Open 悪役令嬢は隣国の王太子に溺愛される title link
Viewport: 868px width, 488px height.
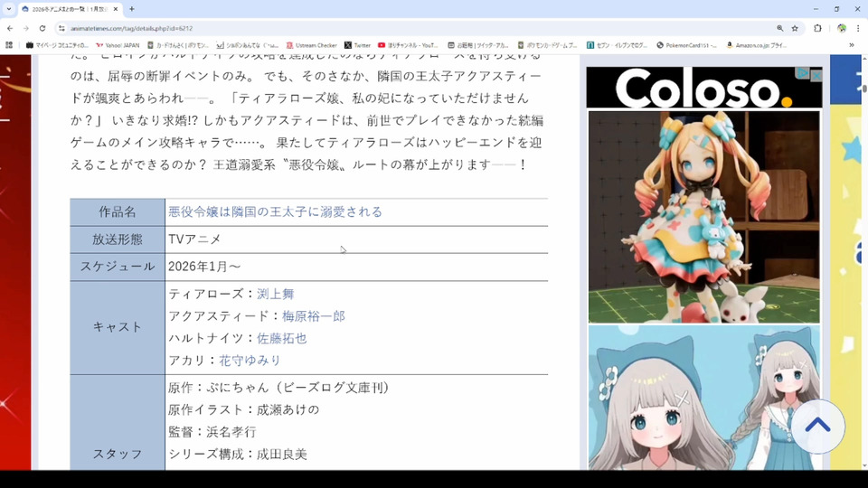click(275, 211)
